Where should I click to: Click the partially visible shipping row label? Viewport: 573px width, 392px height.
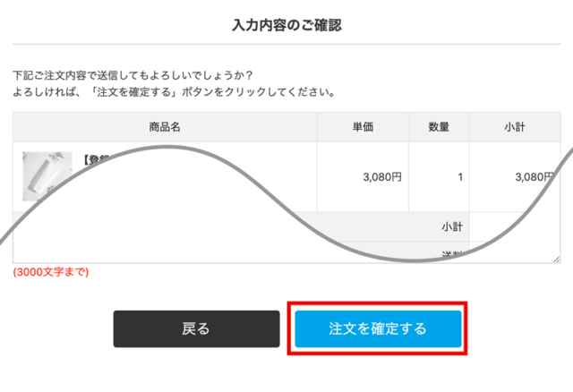point(451,255)
